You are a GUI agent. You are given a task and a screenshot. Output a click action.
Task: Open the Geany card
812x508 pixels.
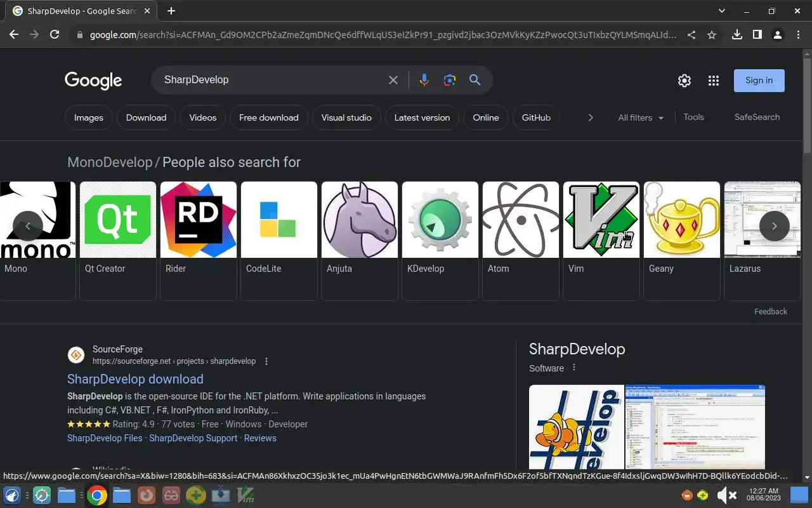(x=682, y=241)
